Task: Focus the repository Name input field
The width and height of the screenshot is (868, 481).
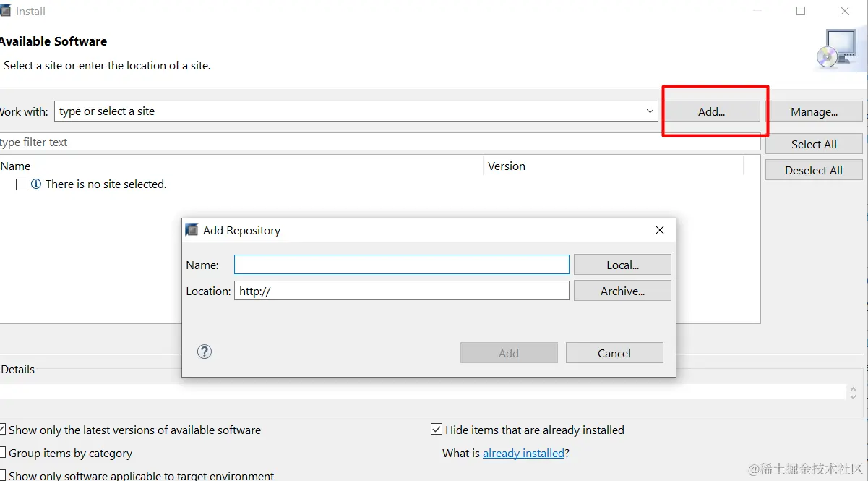Action: (x=402, y=265)
